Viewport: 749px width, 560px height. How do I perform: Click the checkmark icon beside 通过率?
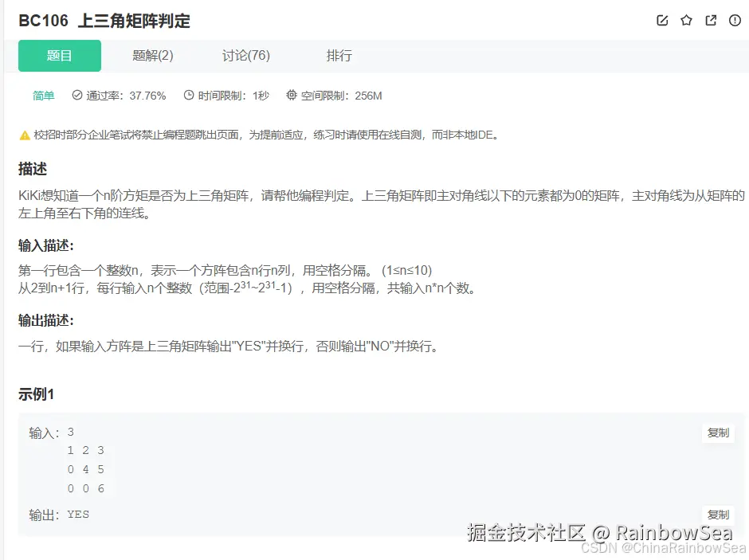76,96
